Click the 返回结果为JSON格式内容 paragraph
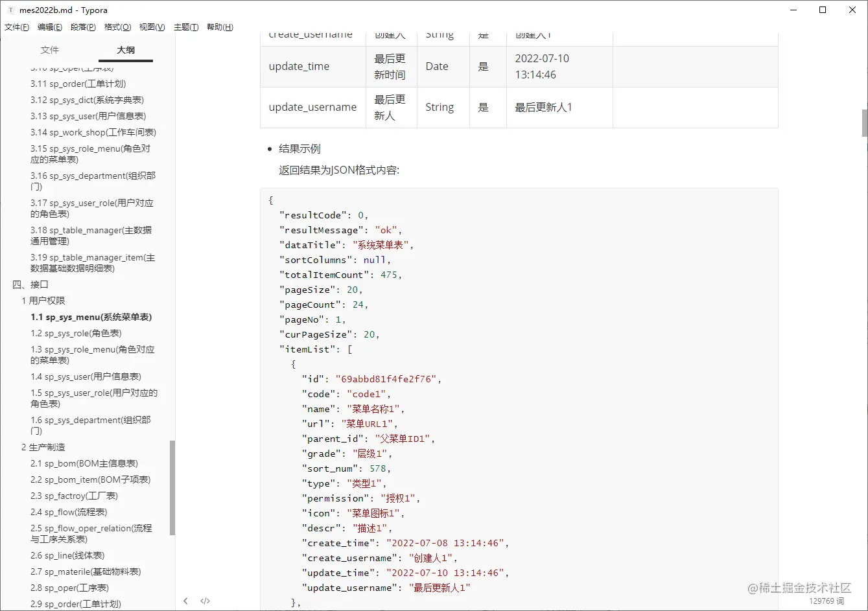868x611 pixels. pos(339,170)
